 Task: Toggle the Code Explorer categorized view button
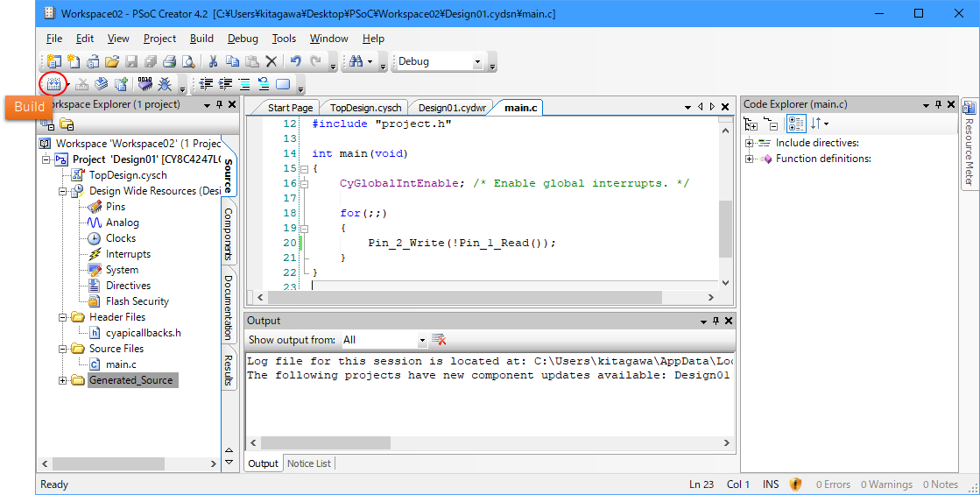[795, 124]
